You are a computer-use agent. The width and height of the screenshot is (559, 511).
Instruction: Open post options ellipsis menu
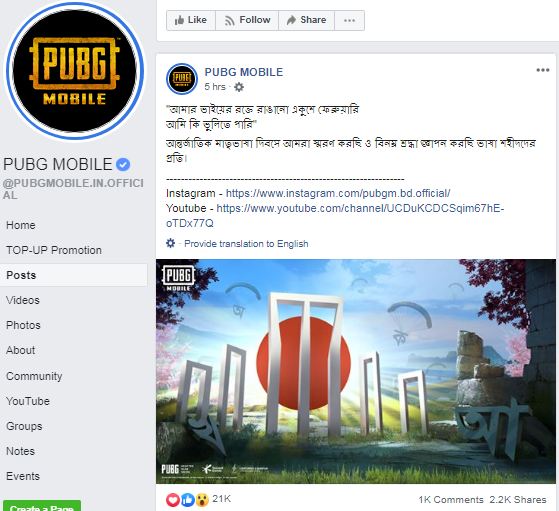tap(543, 70)
